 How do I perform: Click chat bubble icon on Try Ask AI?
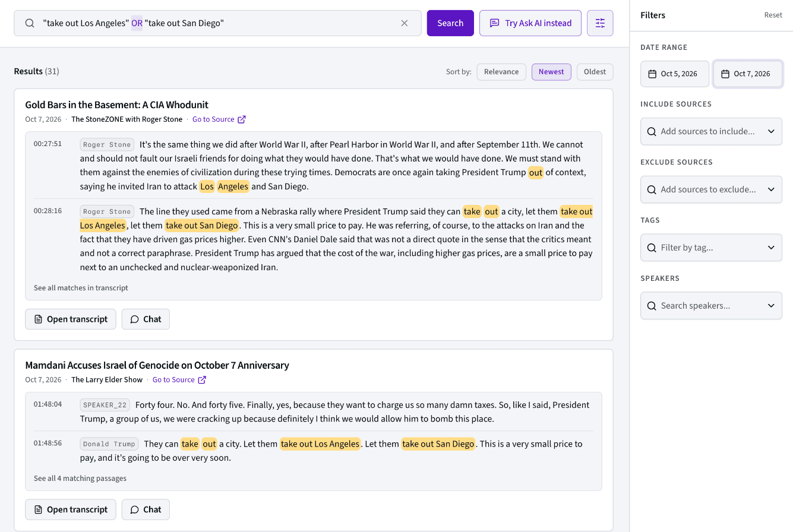(x=494, y=23)
